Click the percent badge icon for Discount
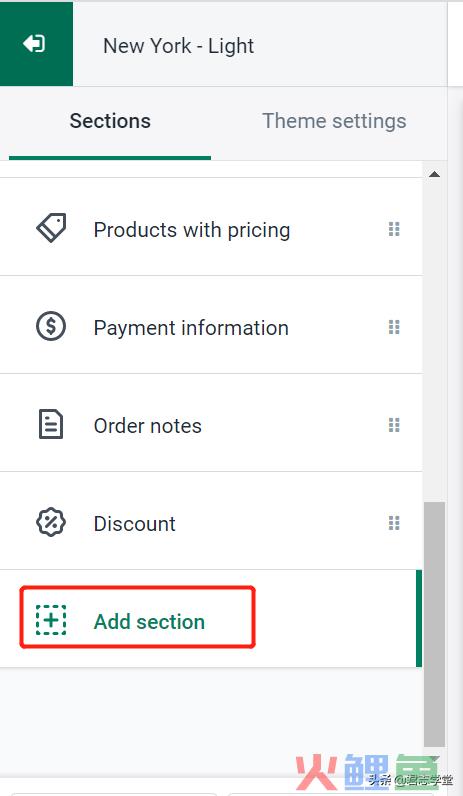 [x=51, y=522]
